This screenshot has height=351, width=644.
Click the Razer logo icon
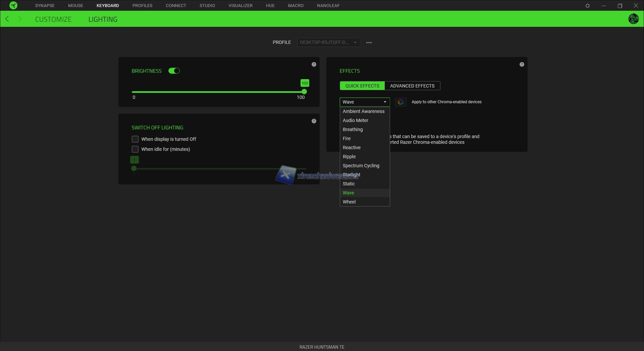point(13,5)
